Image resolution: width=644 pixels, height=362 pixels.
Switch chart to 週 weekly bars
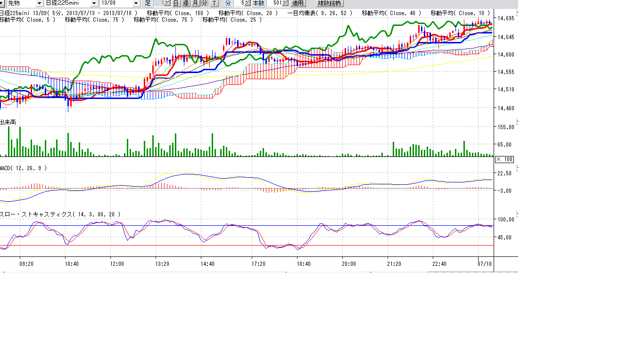[186, 3]
